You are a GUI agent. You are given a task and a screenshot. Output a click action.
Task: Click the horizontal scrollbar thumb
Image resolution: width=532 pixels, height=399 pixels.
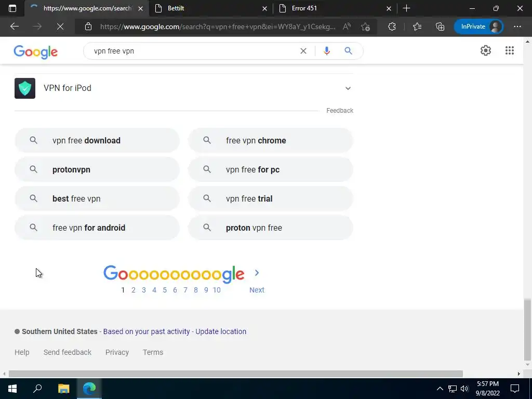[x=236, y=374]
